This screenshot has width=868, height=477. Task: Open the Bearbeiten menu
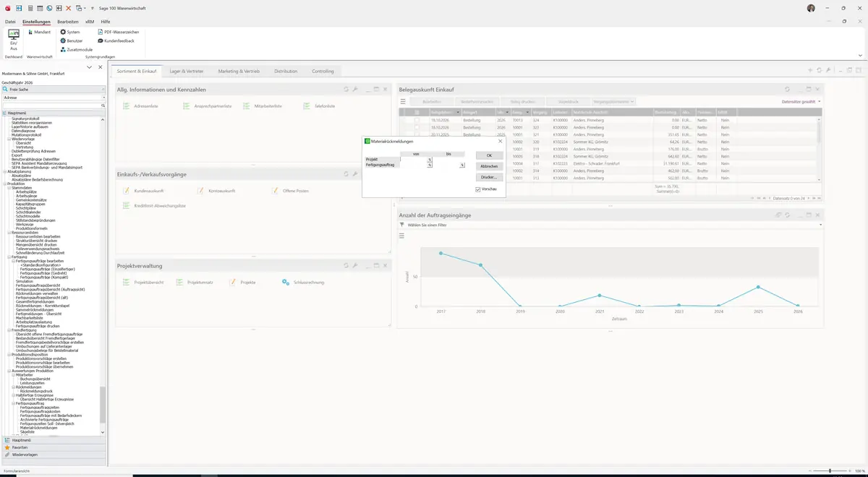coord(68,22)
